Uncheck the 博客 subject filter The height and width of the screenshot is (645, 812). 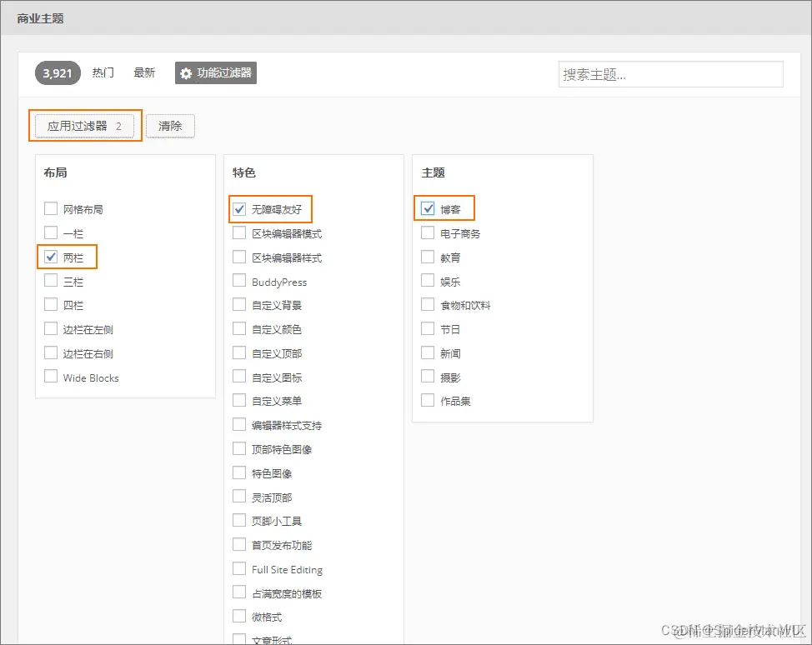(x=428, y=208)
